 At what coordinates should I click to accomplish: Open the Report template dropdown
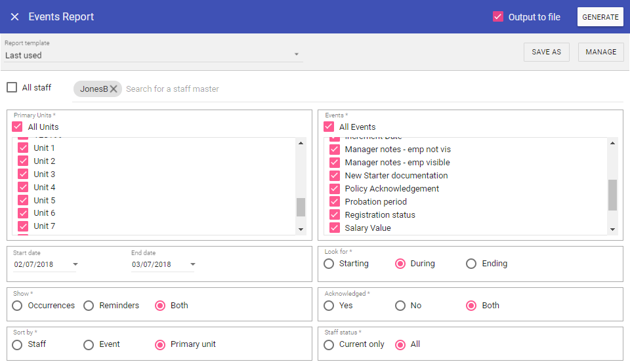[x=296, y=55]
